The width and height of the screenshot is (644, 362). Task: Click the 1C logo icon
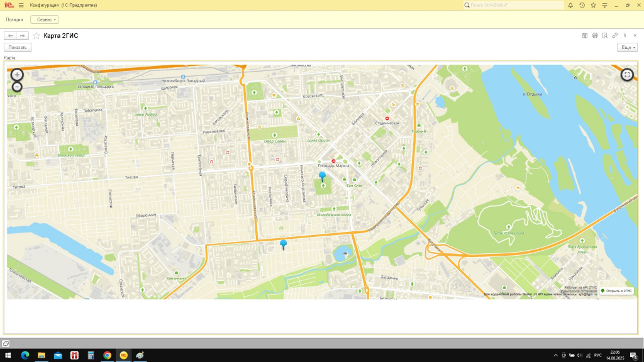[x=9, y=5]
